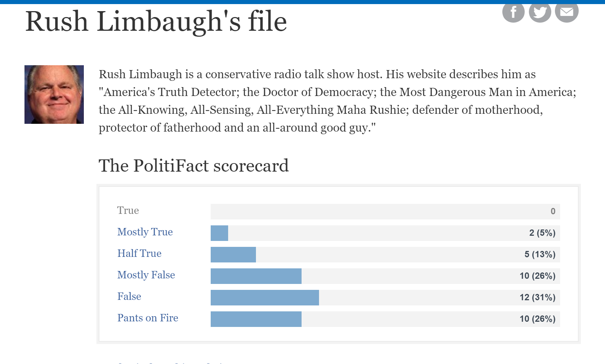
Task: View the Half True rulings
Action: tap(139, 254)
